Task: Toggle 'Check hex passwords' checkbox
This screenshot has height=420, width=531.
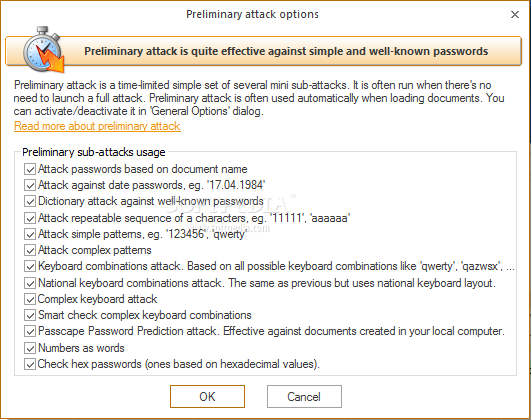Action: (x=30, y=364)
